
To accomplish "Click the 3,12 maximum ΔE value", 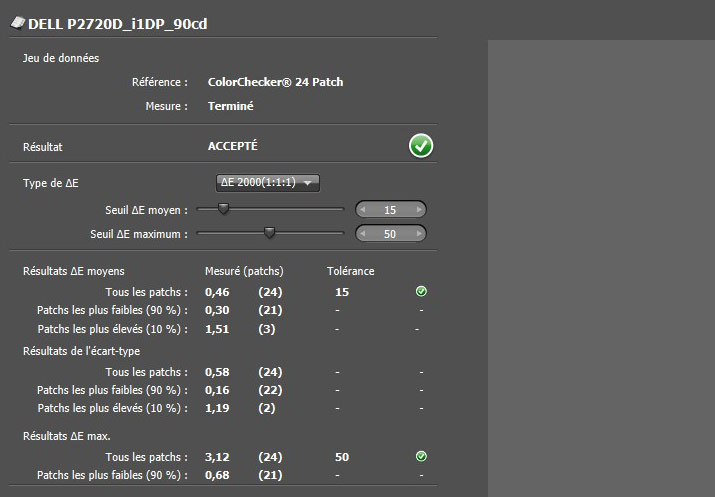I will tap(217, 457).
